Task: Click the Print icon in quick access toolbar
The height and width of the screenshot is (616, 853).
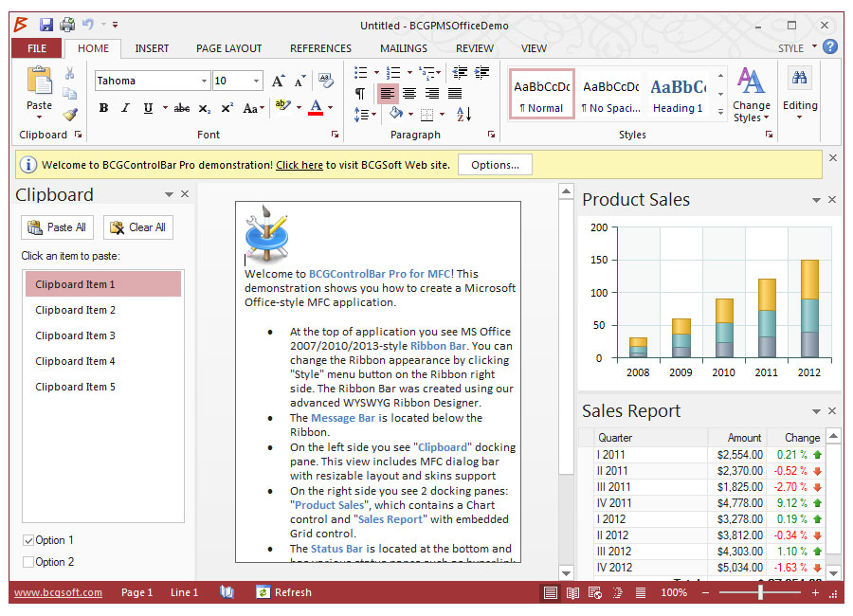Action: coord(67,25)
